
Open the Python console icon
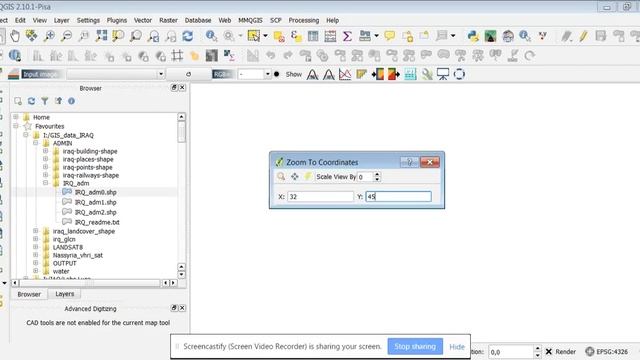click(473, 36)
